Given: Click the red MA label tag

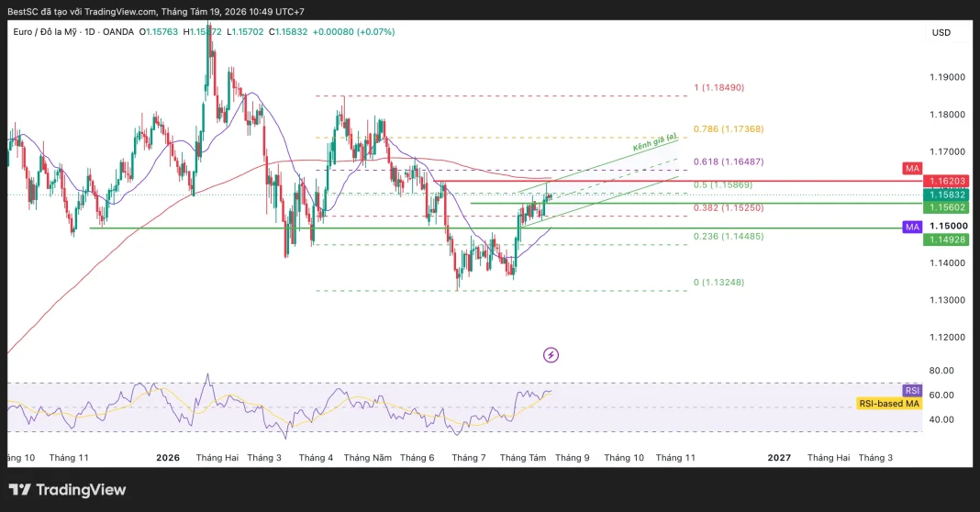Looking at the screenshot, I should tap(912, 168).
